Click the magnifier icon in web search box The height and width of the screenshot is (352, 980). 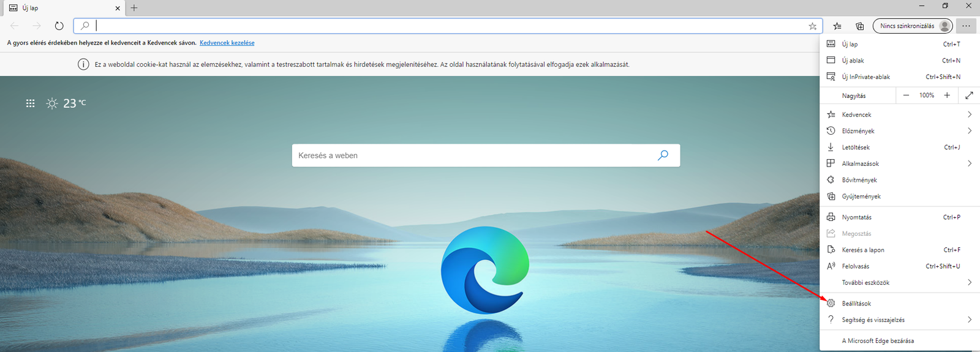[x=663, y=155]
